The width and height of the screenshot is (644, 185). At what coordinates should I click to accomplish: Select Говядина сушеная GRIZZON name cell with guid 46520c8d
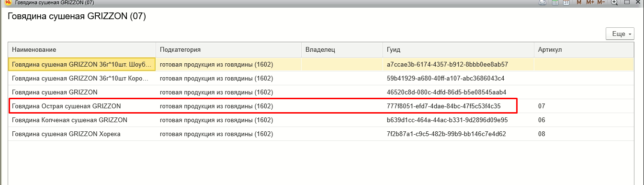[x=82, y=92]
